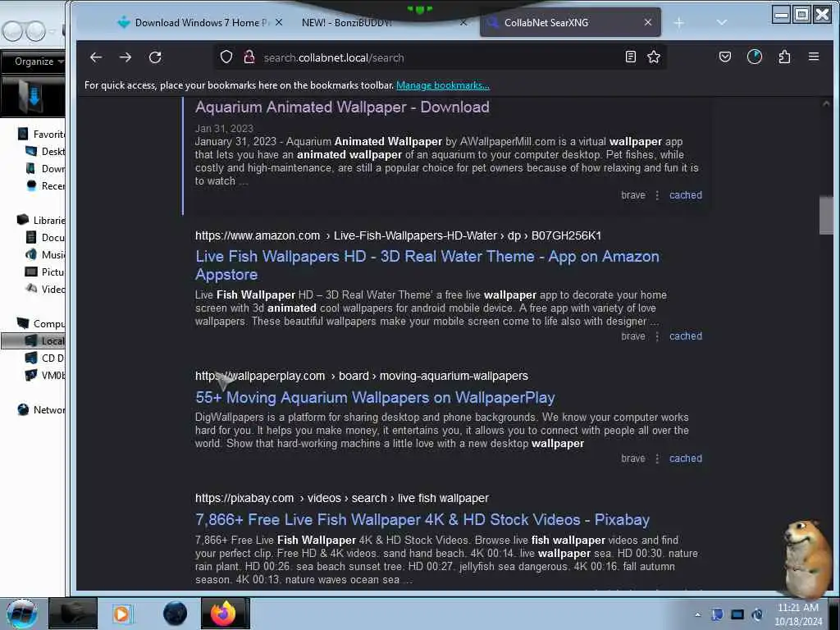Open the volume tray icon

click(x=757, y=614)
